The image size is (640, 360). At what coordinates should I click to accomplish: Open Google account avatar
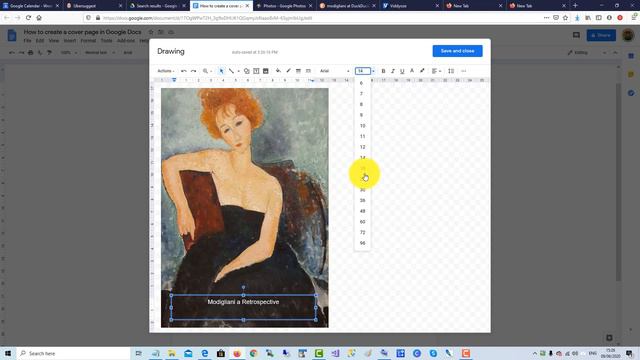[x=628, y=36]
